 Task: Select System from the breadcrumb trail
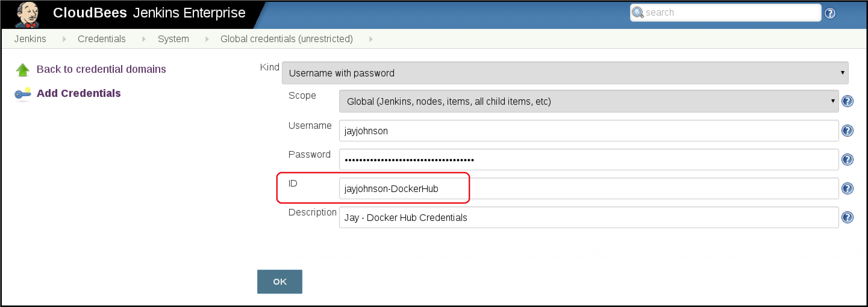click(x=173, y=39)
